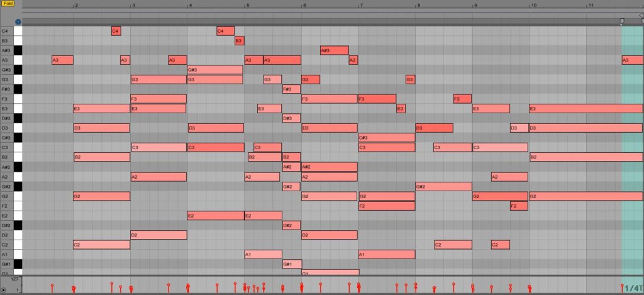Click the clip end triangle marker
644x295 pixels.
(x=641, y=15)
